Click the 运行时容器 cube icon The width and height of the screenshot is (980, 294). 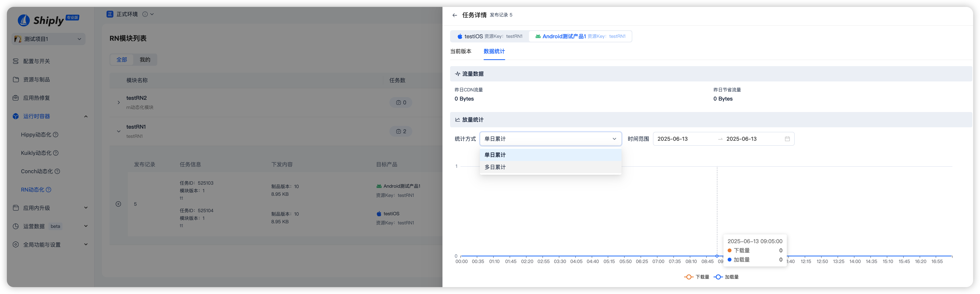[x=16, y=116]
